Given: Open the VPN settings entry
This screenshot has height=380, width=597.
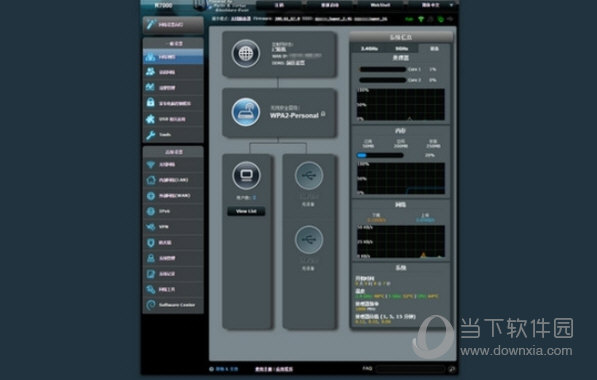Looking at the screenshot, I should click(x=173, y=227).
